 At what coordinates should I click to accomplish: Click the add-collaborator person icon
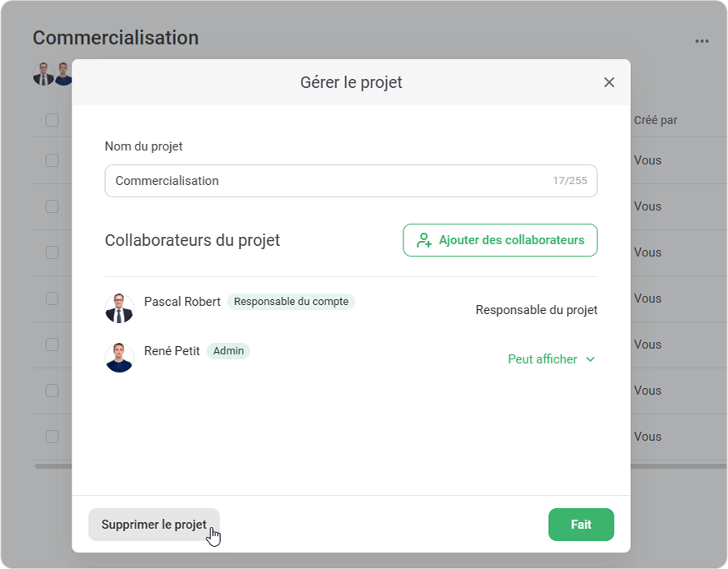(x=424, y=240)
